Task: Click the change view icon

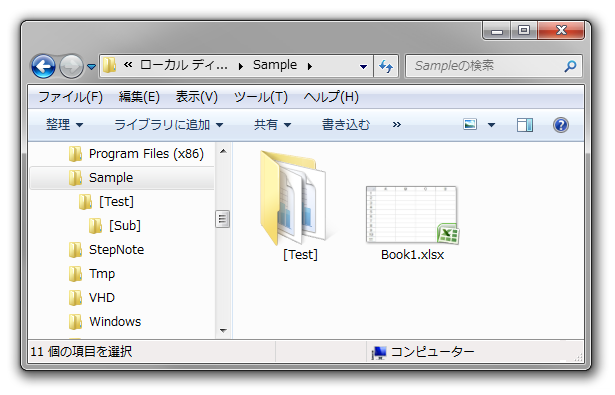Action: [x=470, y=125]
